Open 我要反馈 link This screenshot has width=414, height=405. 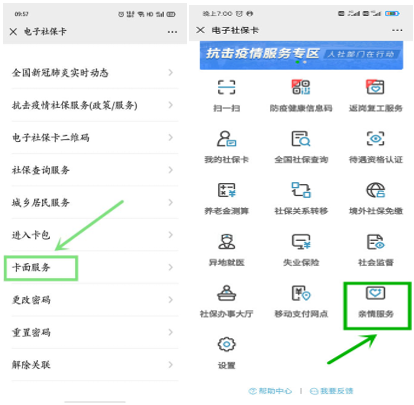click(x=331, y=391)
